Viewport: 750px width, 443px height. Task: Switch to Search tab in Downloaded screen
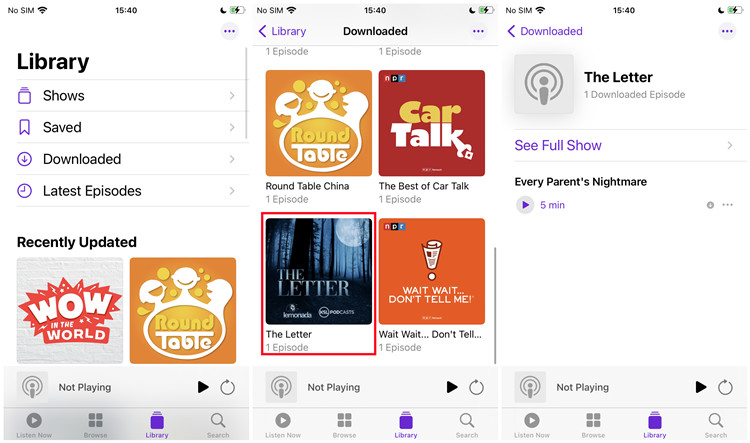467,425
